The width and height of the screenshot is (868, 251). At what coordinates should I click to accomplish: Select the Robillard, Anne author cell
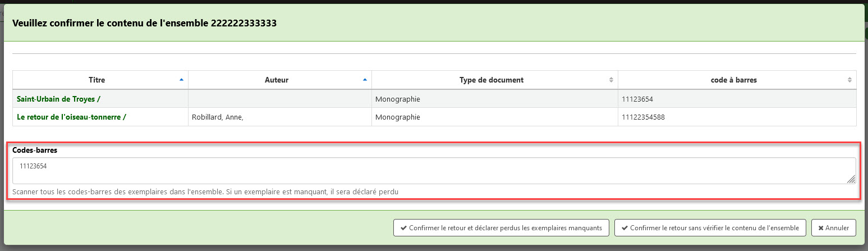point(217,117)
